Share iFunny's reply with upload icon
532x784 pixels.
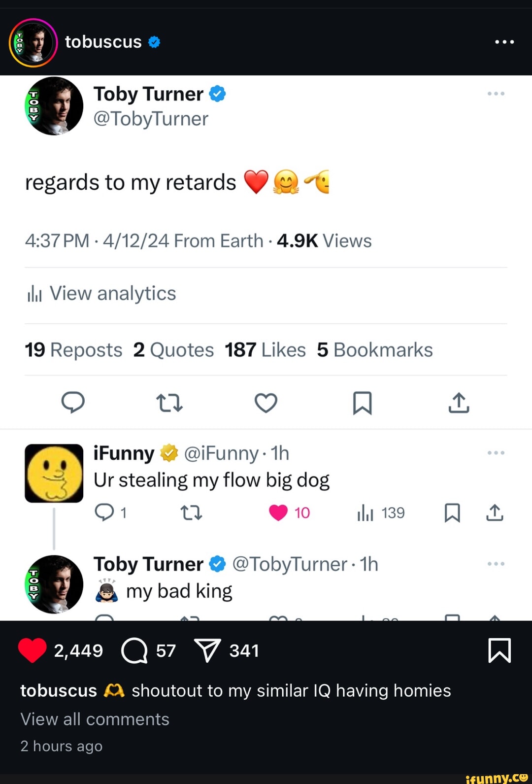(495, 512)
